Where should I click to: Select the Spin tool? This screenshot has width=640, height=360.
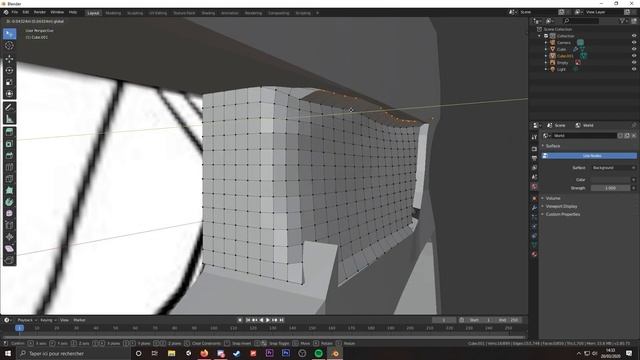pyautogui.click(x=9, y=202)
